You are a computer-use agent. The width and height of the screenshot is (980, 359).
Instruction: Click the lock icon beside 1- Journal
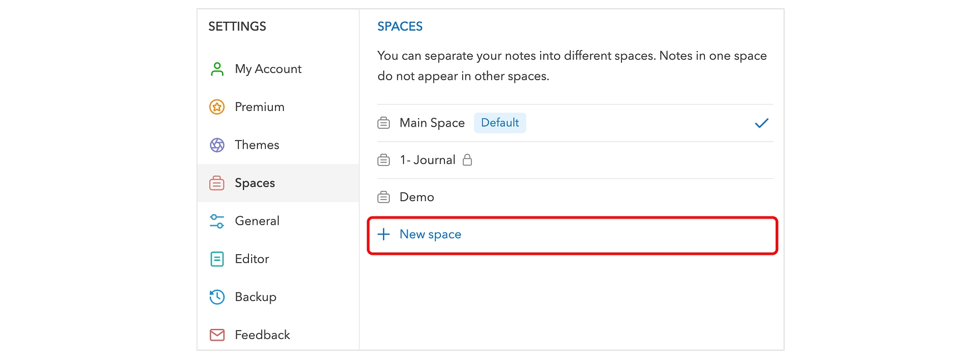click(468, 160)
